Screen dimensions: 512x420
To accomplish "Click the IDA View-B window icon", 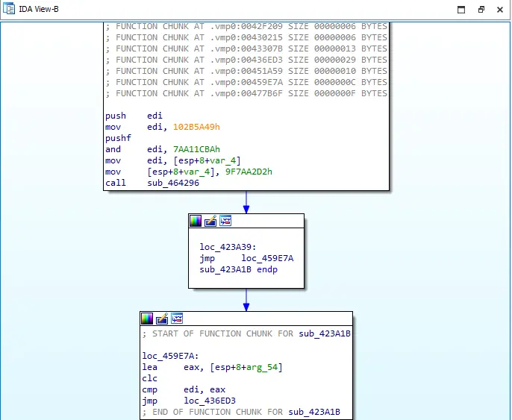I will coord(9,9).
